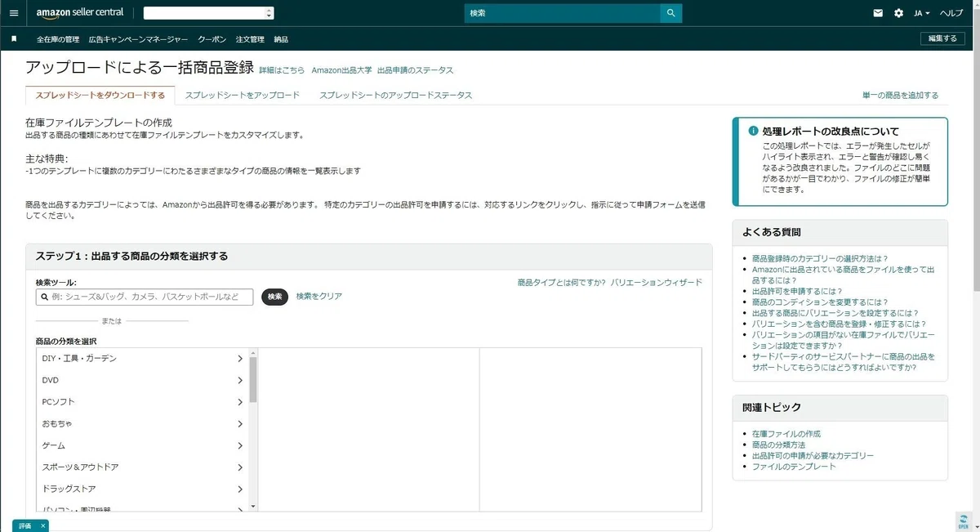Select the スプレッドシートをダウンロードする tab

(100, 95)
